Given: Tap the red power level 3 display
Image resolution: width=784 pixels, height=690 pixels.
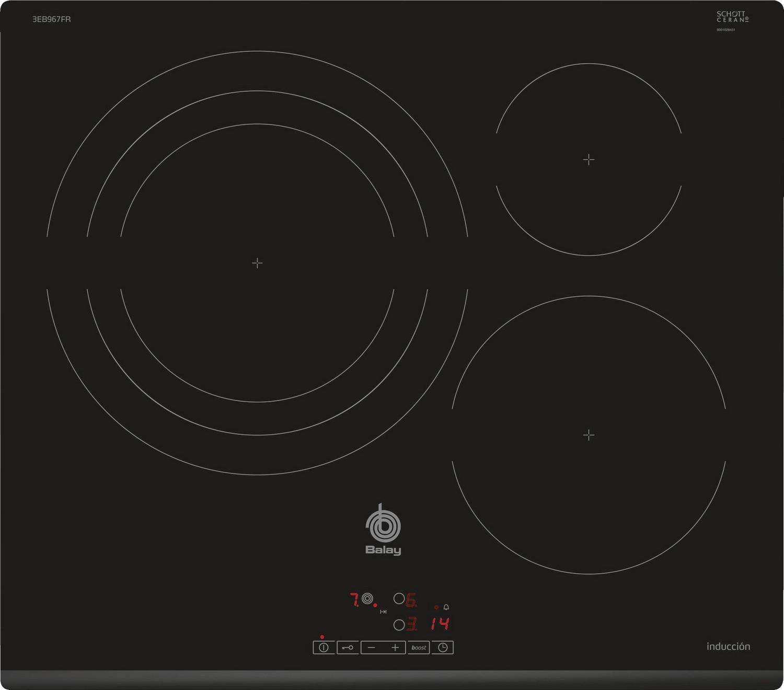Looking at the screenshot, I should (412, 624).
